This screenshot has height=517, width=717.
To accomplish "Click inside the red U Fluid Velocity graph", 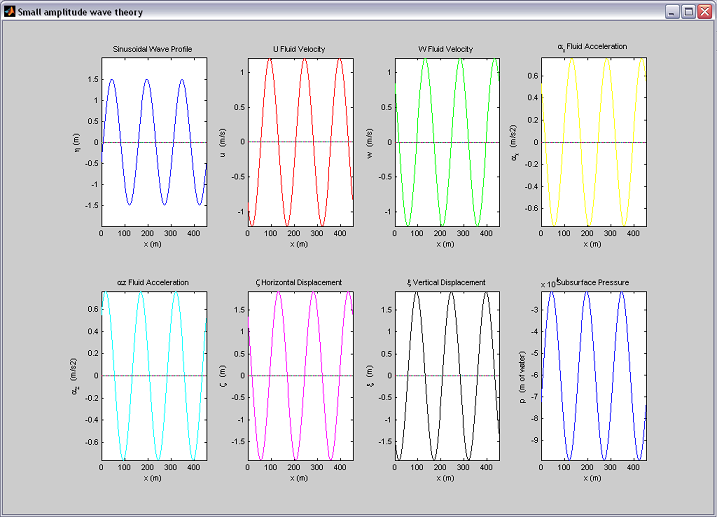I will [x=300, y=142].
